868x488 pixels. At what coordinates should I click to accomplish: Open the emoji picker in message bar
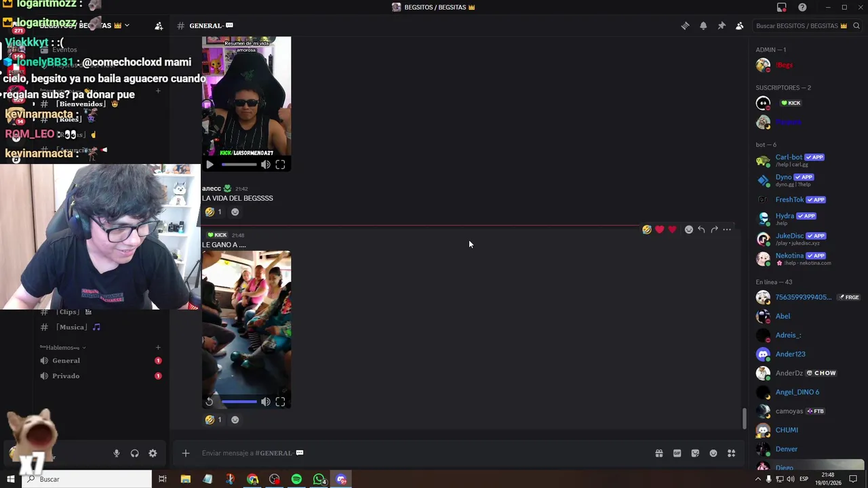point(713,453)
